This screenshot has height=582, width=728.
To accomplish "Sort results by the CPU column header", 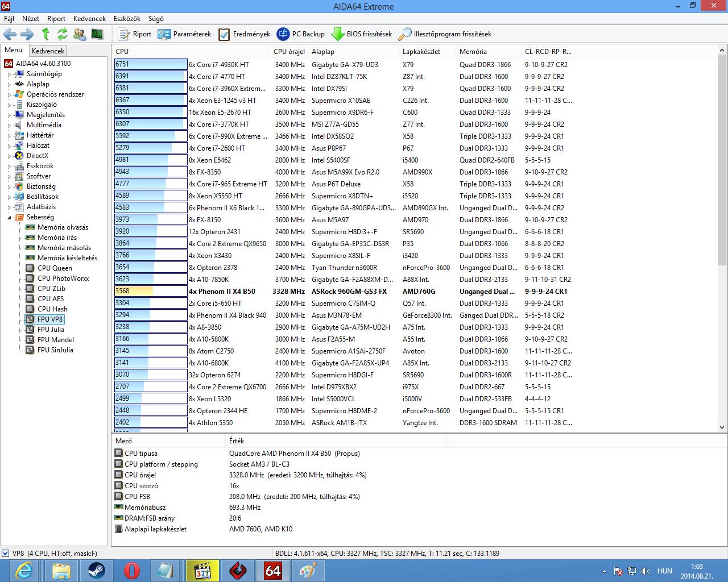I will coord(190,51).
